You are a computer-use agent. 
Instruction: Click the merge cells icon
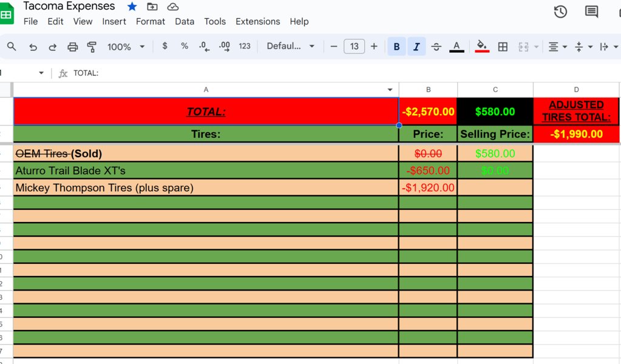[x=523, y=47]
